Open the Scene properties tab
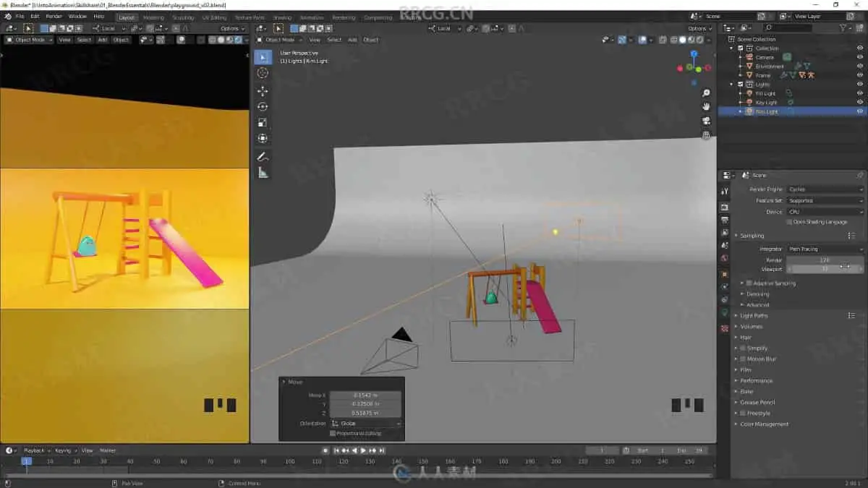The height and width of the screenshot is (488, 868). pos(725,246)
